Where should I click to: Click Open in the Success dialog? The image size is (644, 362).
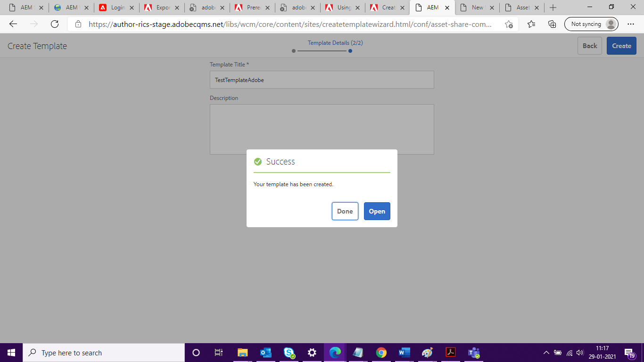tap(377, 211)
